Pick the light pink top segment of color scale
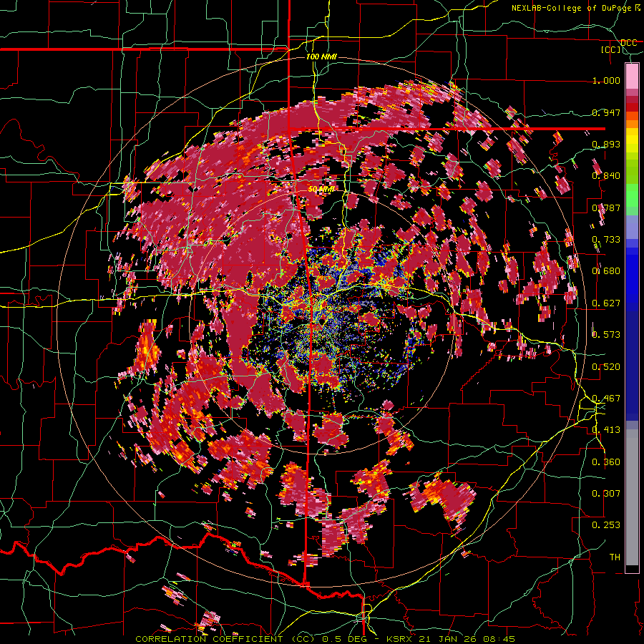Screen dimensions: 644x644 [632, 76]
